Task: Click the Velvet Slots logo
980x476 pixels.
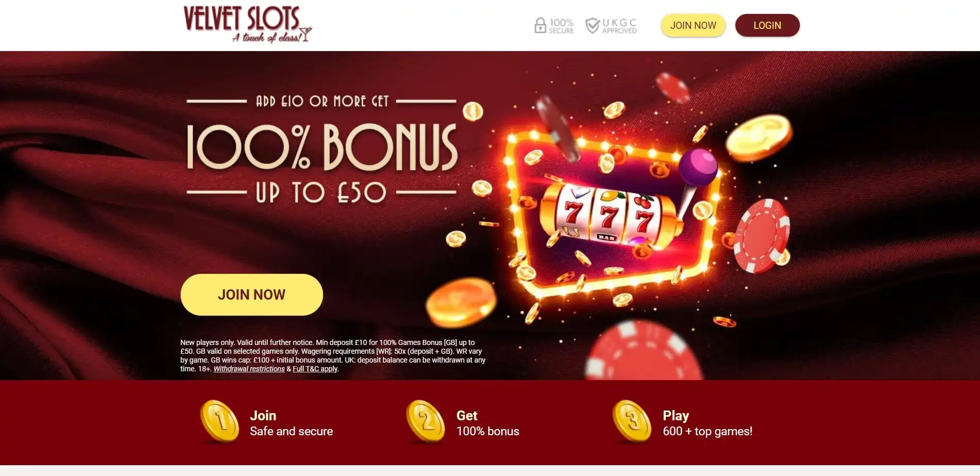Action: tap(248, 24)
